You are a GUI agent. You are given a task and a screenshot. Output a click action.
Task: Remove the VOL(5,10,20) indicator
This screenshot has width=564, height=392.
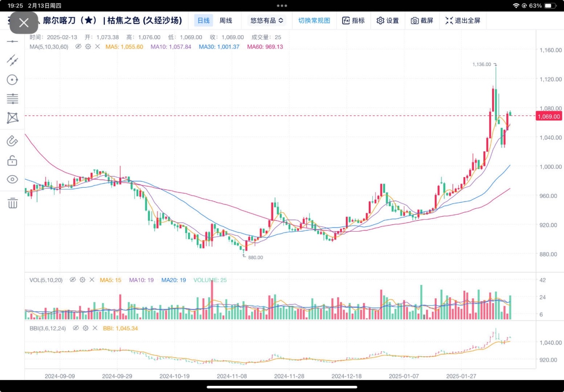[x=92, y=280]
